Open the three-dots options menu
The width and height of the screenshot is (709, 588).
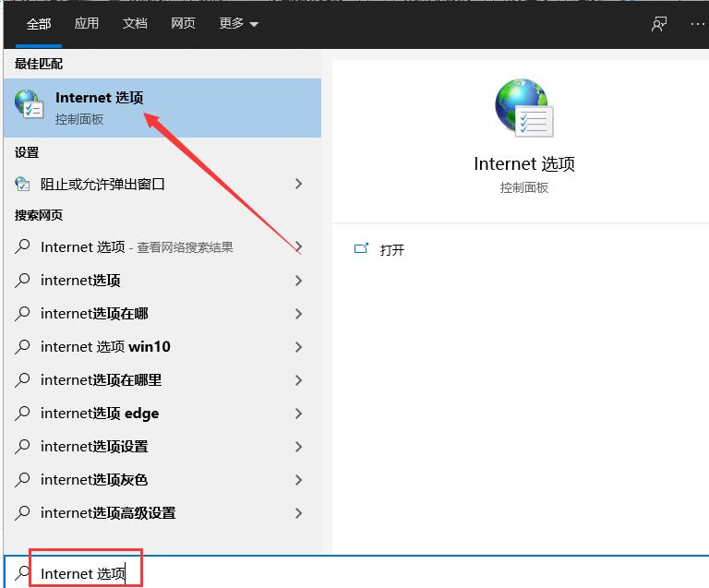(x=699, y=24)
